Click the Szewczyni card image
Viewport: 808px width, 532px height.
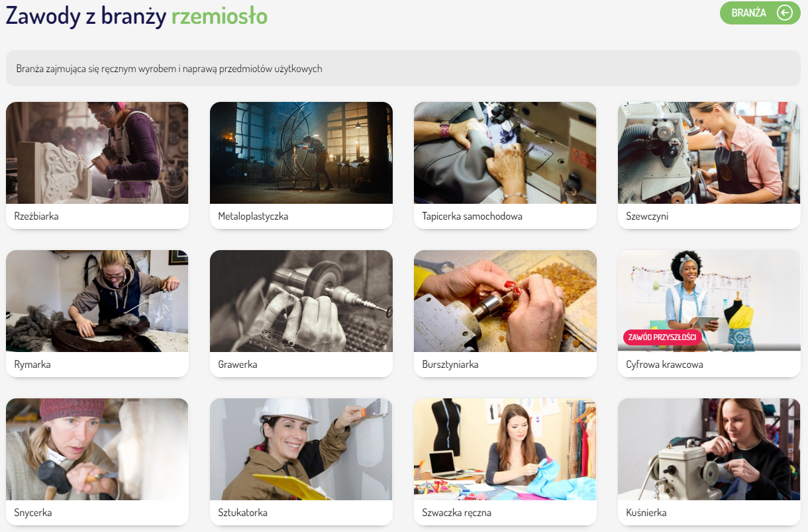709,153
